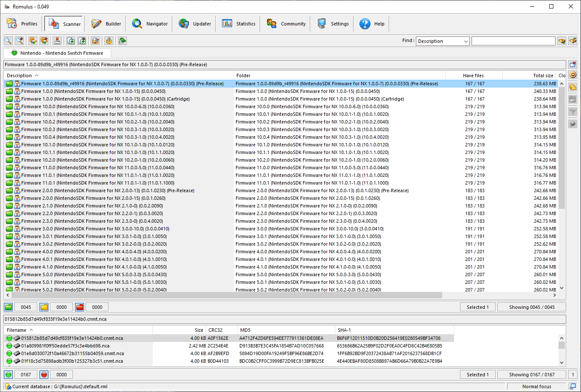
Task: Open the Help section
Action: point(372,24)
